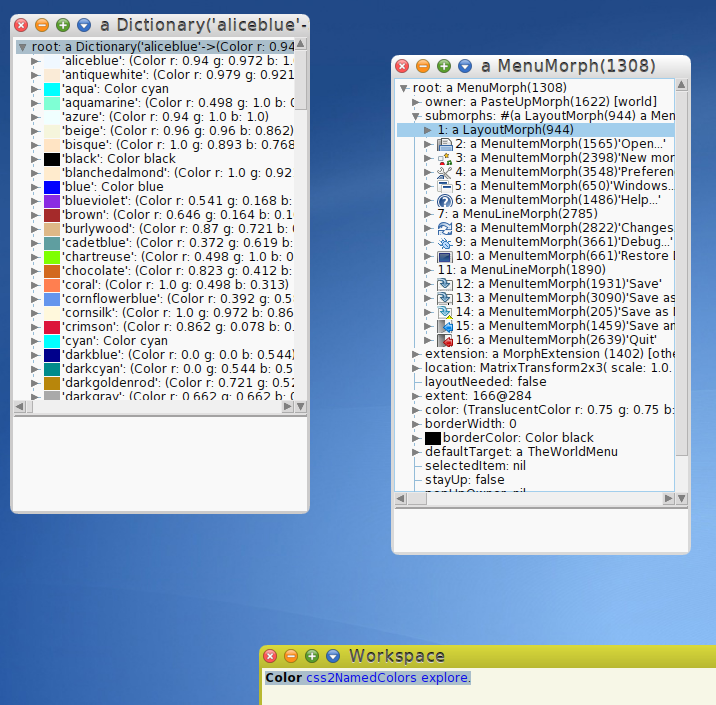
Task: Click the crimson red color swatch
Action: click(x=53, y=327)
